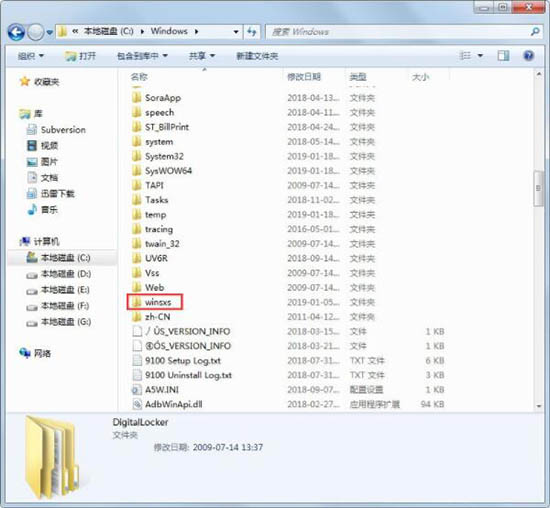
Task: Open the help question mark icon
Action: tap(528, 56)
